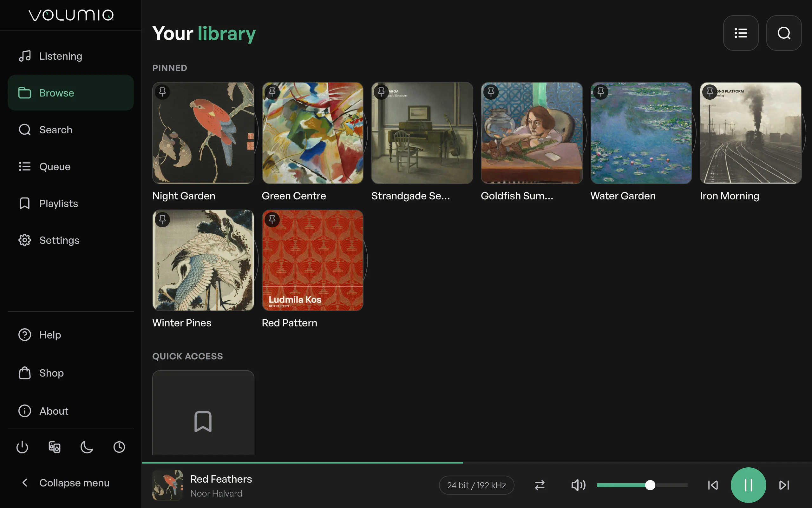812x508 pixels.
Task: Click the clock sleep timer icon
Action: [119, 447]
